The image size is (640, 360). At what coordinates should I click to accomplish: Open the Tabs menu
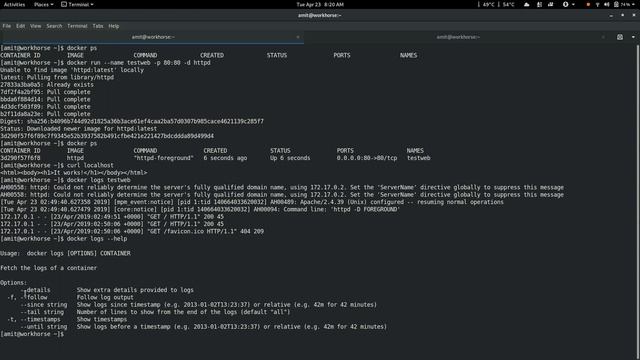[x=98, y=26]
